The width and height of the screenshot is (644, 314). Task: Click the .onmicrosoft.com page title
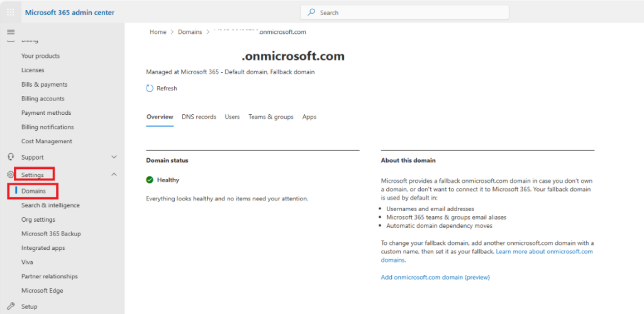pos(293,56)
